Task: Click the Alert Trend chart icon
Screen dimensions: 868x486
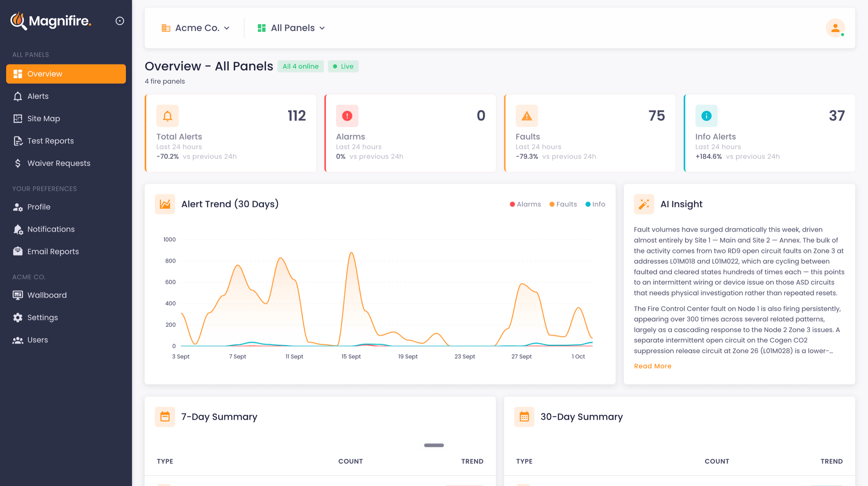Action: coord(165,204)
